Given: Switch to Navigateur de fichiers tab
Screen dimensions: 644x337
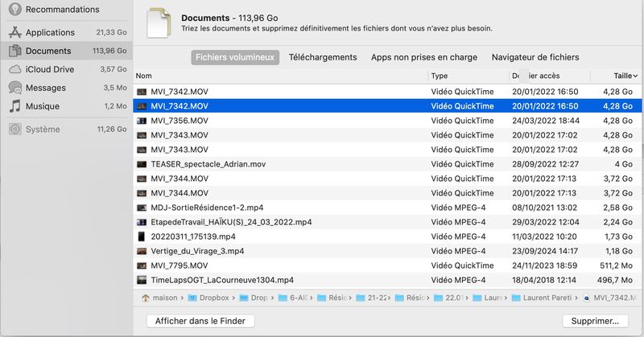Looking at the screenshot, I should (x=535, y=57).
